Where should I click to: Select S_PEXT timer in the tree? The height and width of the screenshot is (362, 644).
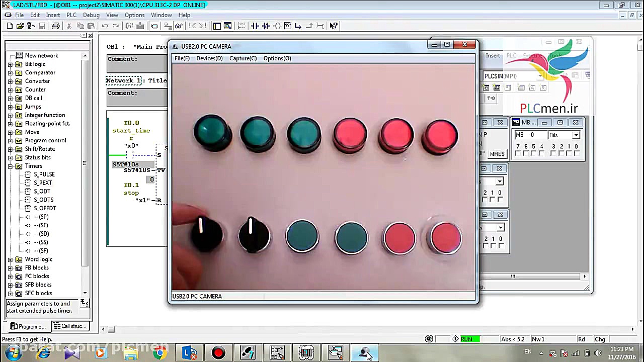tap(43, 183)
